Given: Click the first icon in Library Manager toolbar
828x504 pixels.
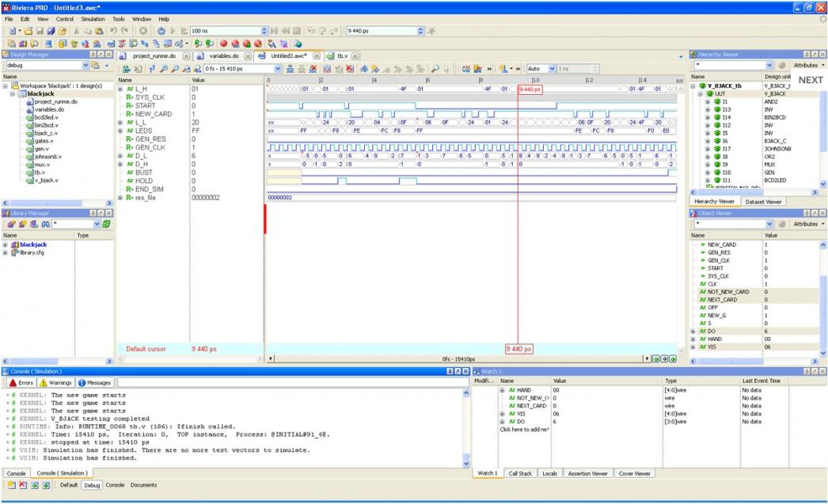Looking at the screenshot, I should 11,224.
